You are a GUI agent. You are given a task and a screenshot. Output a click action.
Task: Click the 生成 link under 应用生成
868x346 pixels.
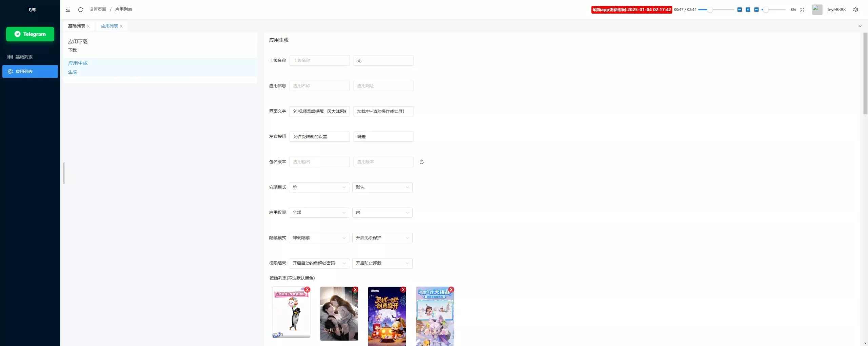(73, 72)
